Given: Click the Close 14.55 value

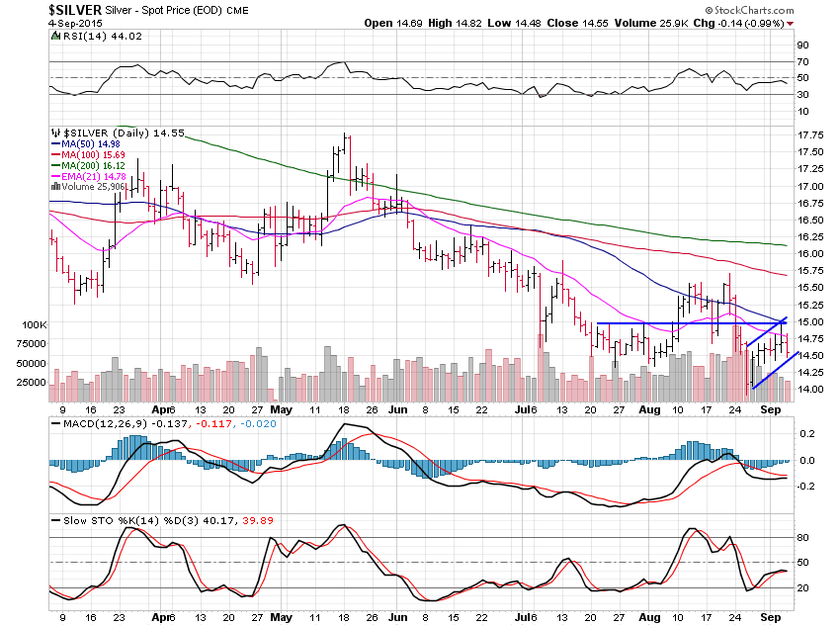Looking at the screenshot, I should point(577,23).
